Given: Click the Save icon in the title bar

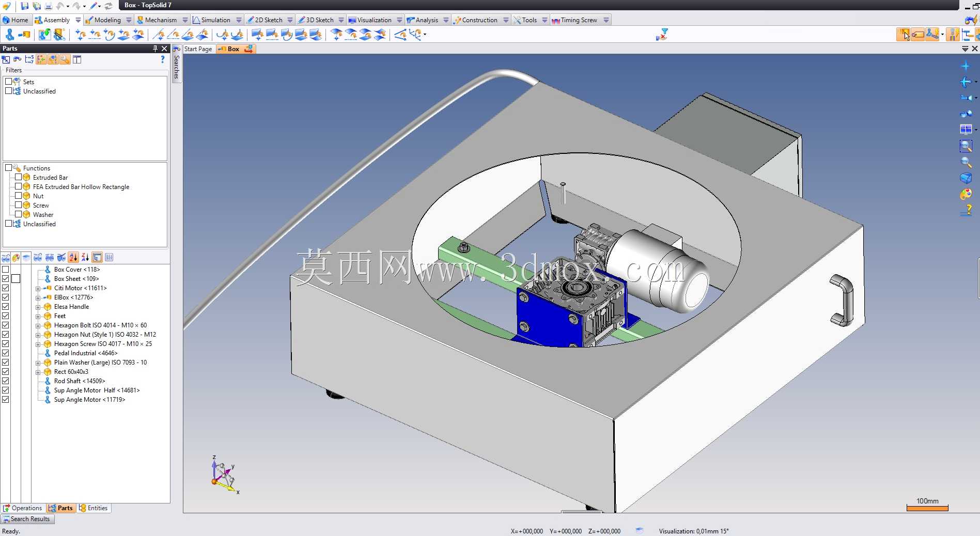Looking at the screenshot, I should tap(24, 6).
